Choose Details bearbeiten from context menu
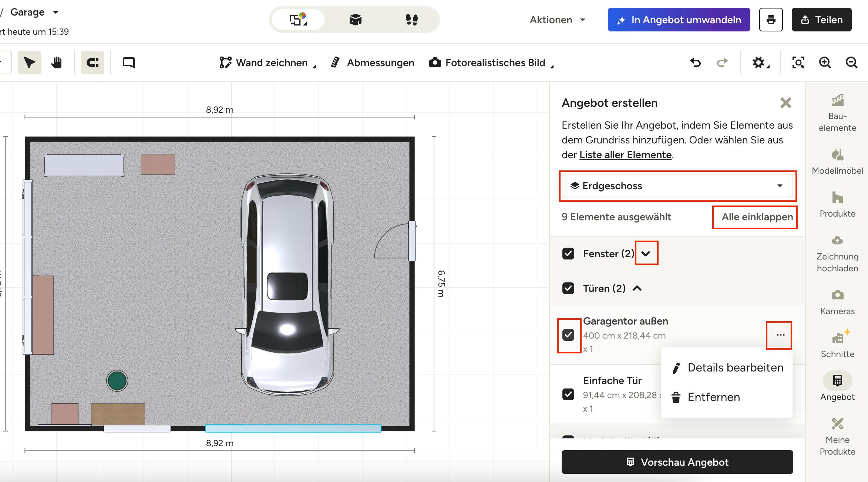This screenshot has width=868, height=482. 727,368
